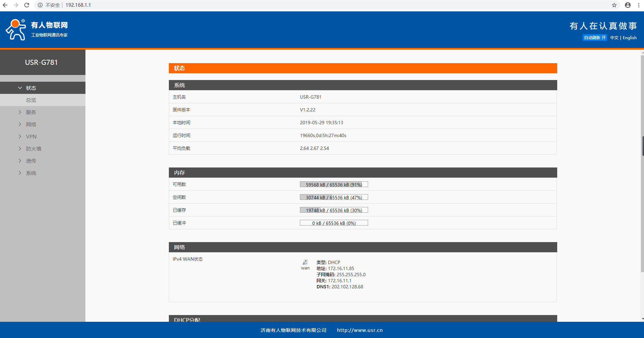Click the browser forward arrow
The height and width of the screenshot is (338, 644).
coord(16,5)
